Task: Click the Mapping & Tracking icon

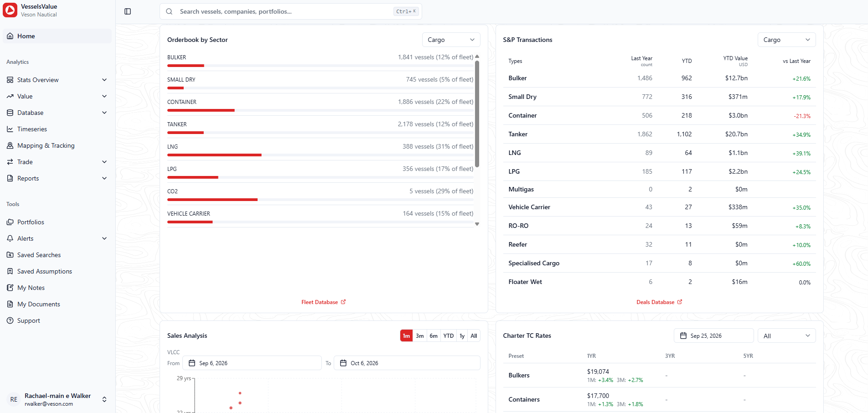Action: pos(10,145)
